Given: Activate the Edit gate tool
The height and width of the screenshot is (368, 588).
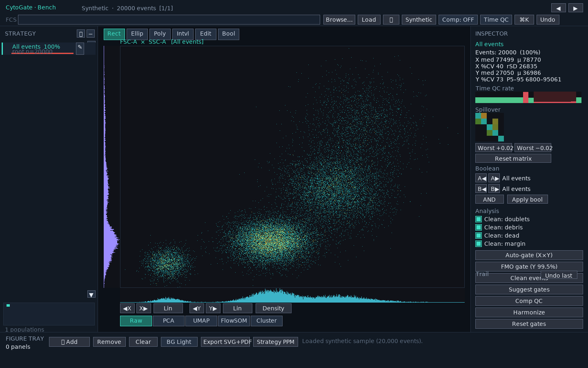Looking at the screenshot, I should [206, 34].
